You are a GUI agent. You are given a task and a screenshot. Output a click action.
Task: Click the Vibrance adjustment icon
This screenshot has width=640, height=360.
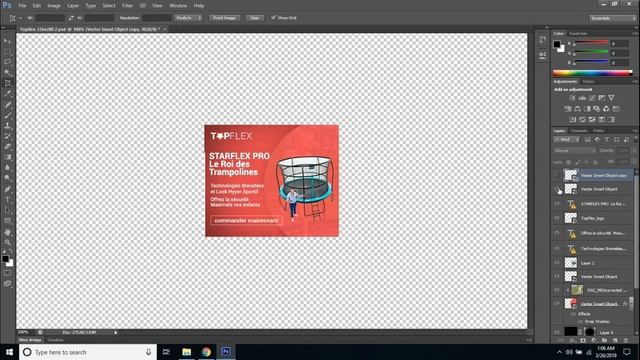tap(611, 98)
